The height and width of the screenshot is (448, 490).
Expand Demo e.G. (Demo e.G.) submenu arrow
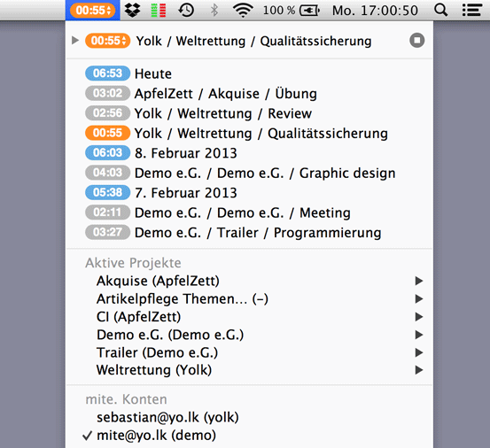419,335
